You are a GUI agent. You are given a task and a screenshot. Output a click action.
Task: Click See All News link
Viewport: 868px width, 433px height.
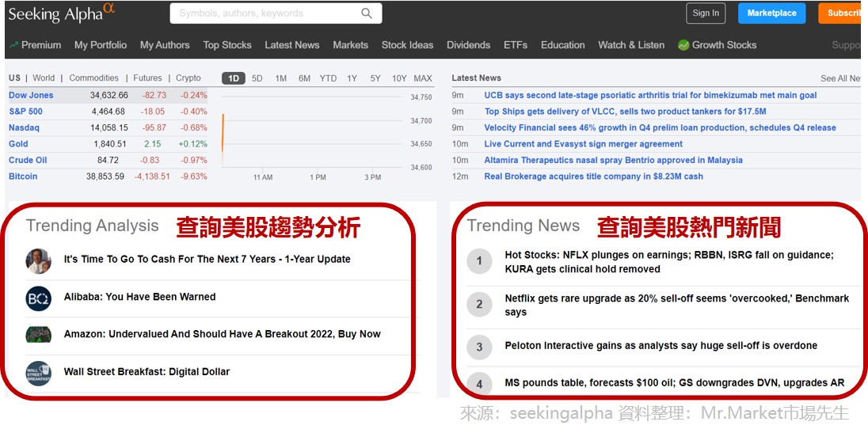point(841,78)
